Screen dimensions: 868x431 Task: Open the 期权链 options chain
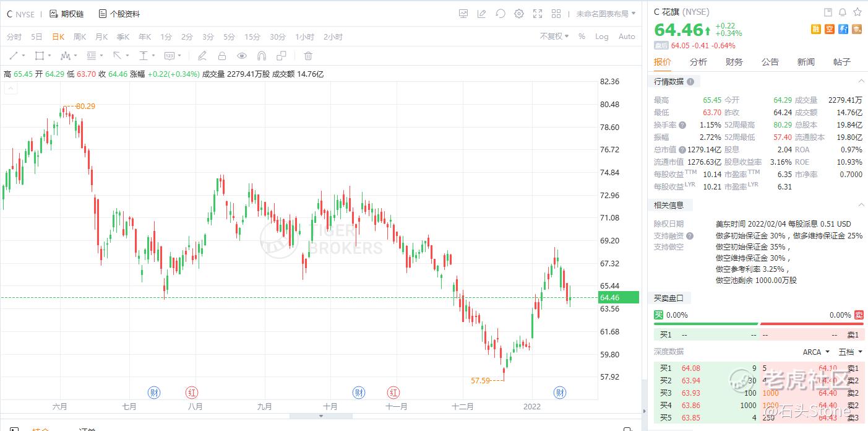point(67,14)
